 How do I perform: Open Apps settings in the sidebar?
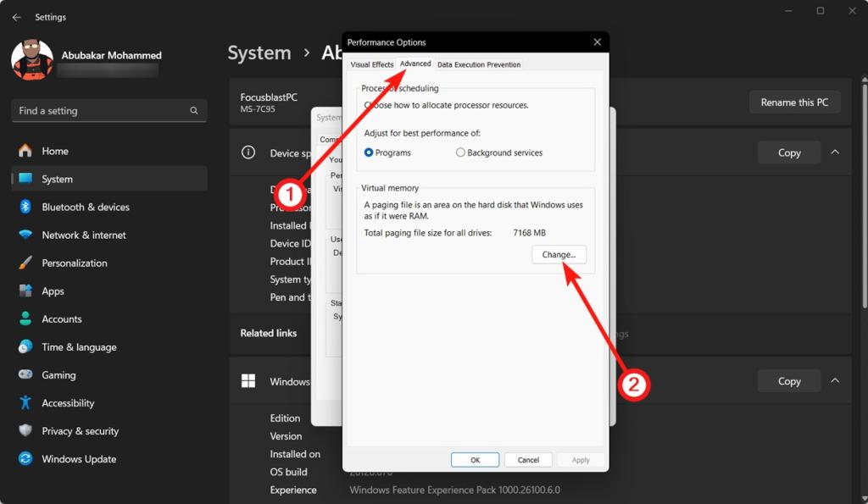pos(52,291)
